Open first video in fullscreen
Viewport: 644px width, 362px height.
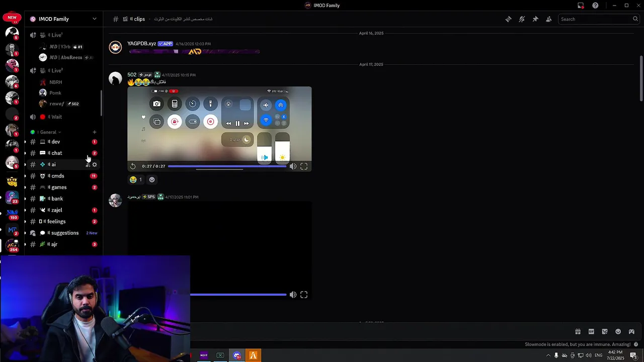coord(304,166)
